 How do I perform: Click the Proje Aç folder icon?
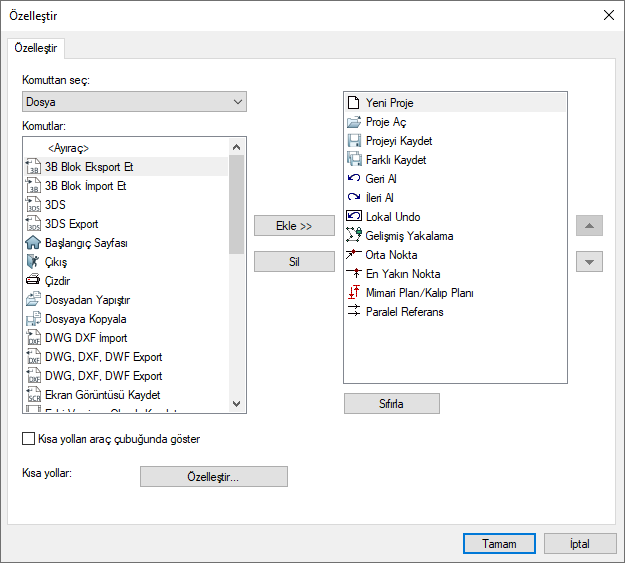pos(353,122)
